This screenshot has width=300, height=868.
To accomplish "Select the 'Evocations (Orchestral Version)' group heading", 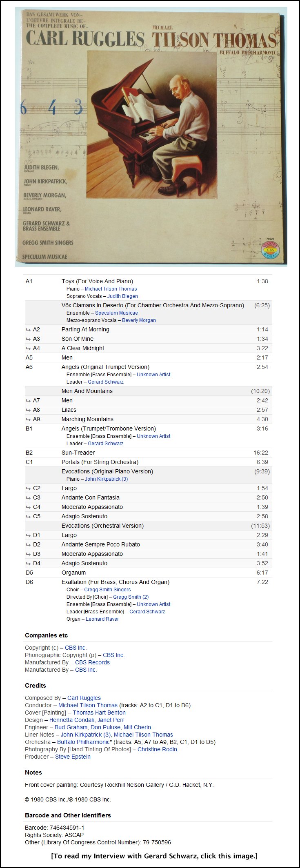I will pos(102,526).
